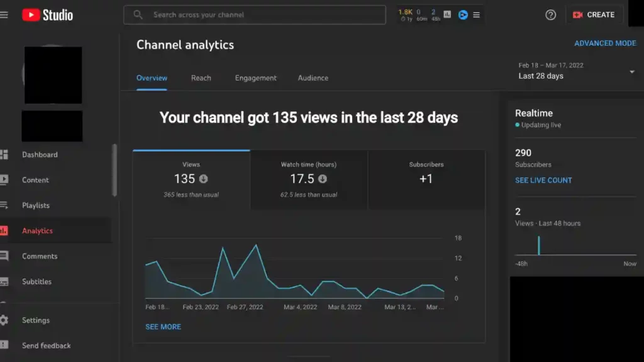Open the Engagement tab

click(255, 78)
